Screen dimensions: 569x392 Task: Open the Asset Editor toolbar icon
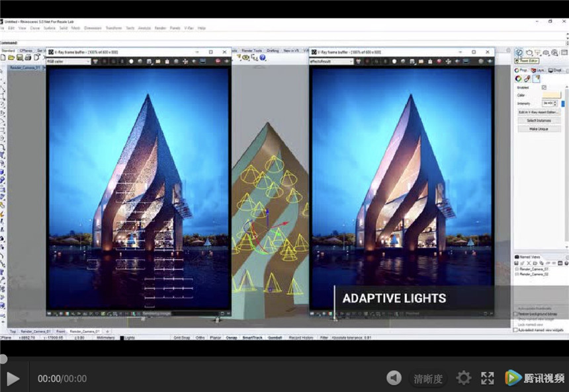519,53
